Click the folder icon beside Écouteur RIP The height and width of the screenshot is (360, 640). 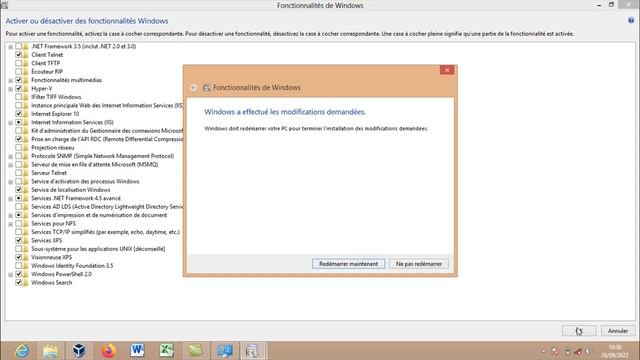(x=25, y=71)
